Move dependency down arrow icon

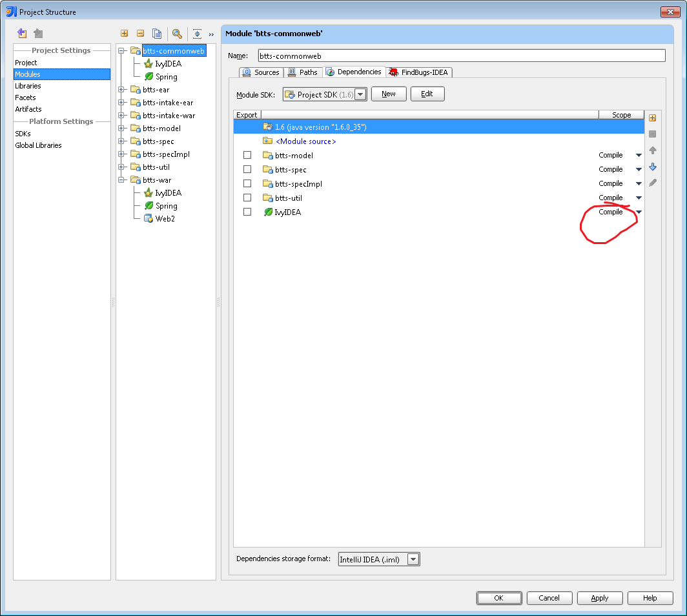click(x=652, y=167)
